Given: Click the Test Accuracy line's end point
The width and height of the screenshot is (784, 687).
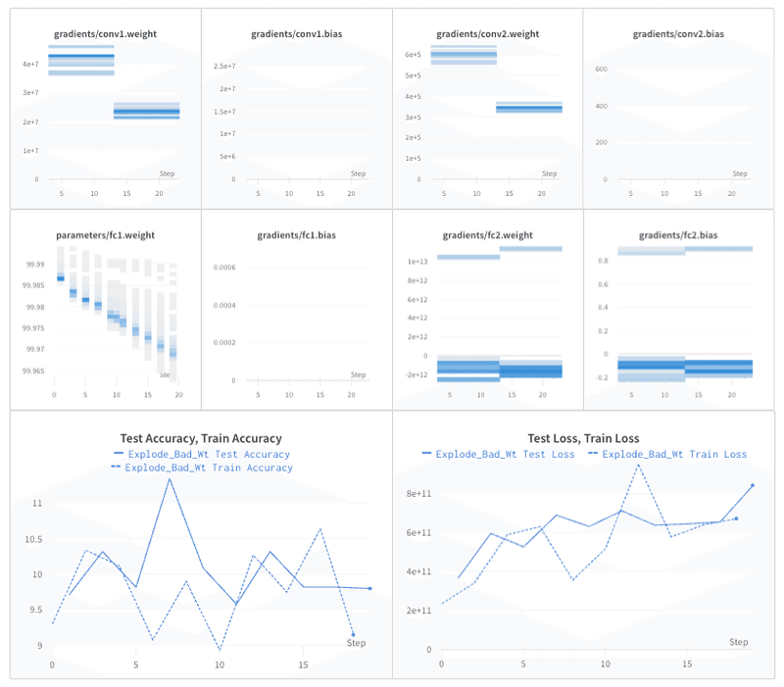Looking at the screenshot, I should tap(370, 588).
